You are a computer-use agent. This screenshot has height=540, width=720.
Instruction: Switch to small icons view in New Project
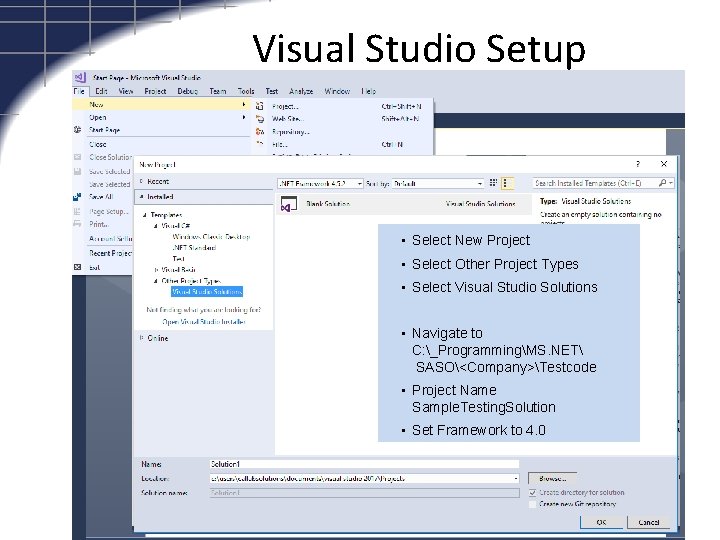[x=493, y=183]
